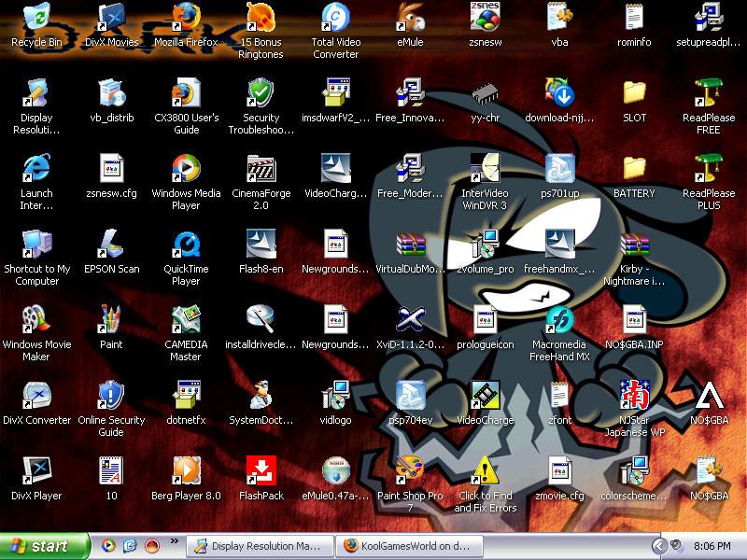Image resolution: width=747 pixels, height=560 pixels.
Task: Select the download-njj installer icon
Action: [559, 92]
